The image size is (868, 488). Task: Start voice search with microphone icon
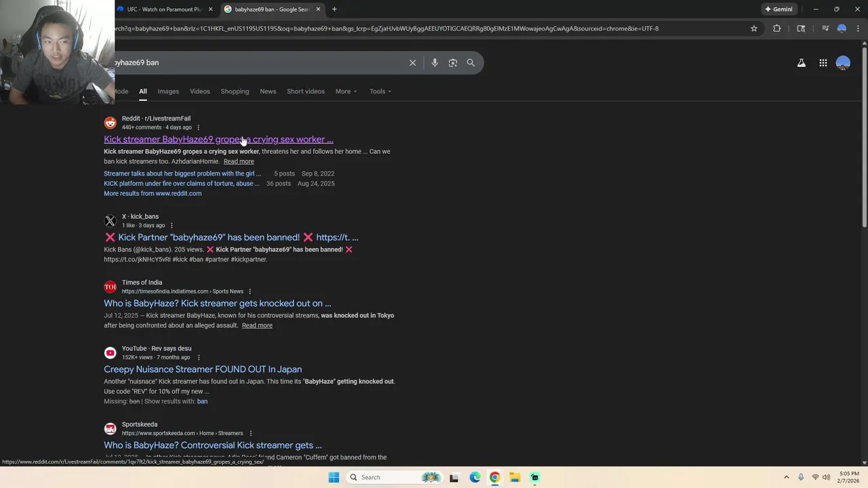(x=435, y=63)
